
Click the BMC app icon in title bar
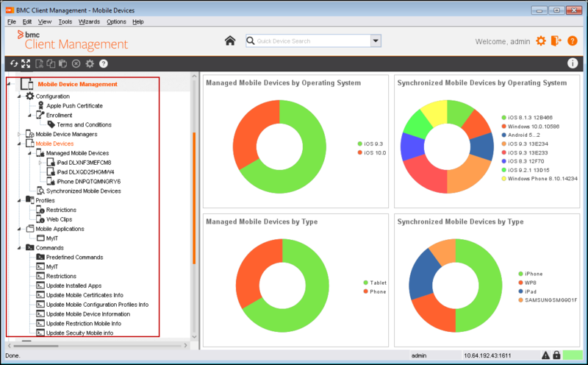pyautogui.click(x=10, y=10)
